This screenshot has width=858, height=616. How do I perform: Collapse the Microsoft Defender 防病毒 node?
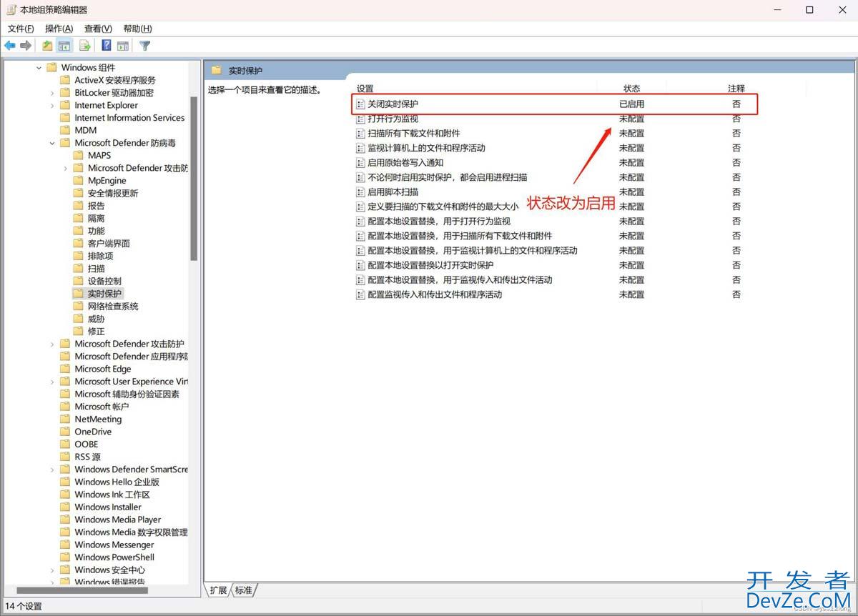click(52, 143)
